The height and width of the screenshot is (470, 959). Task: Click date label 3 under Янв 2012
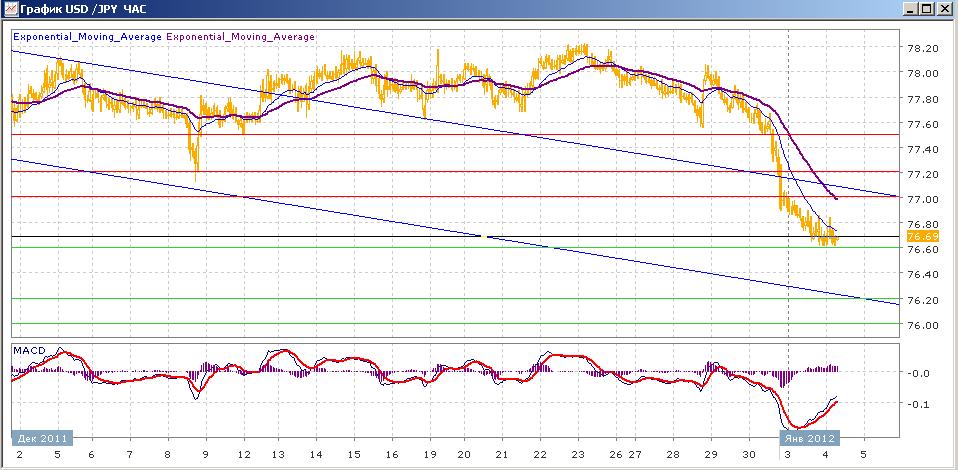(787, 455)
